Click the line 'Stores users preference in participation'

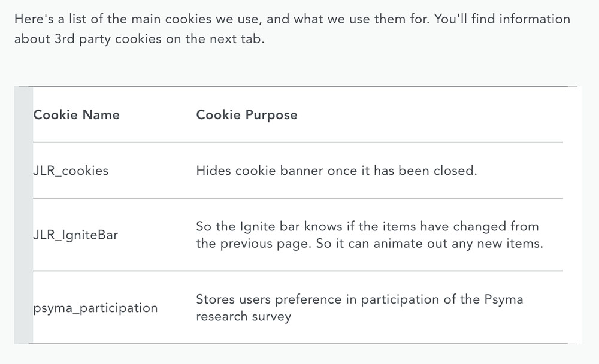click(x=359, y=299)
